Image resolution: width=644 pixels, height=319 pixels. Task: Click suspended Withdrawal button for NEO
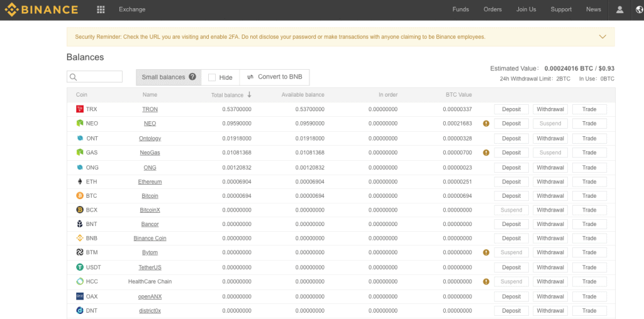click(550, 124)
